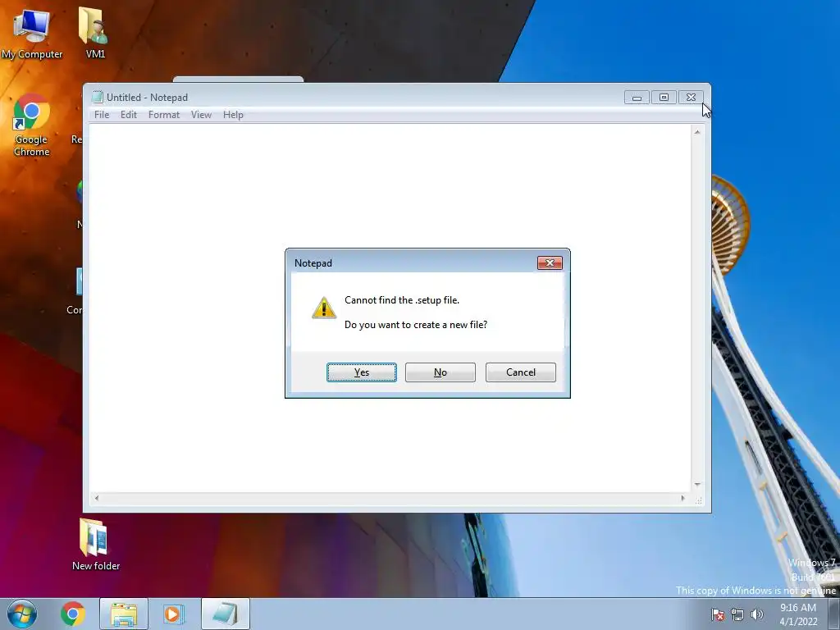Screen dimensions: 840x630
Task: Close the Untitled - Notepad window
Action: pos(691,98)
